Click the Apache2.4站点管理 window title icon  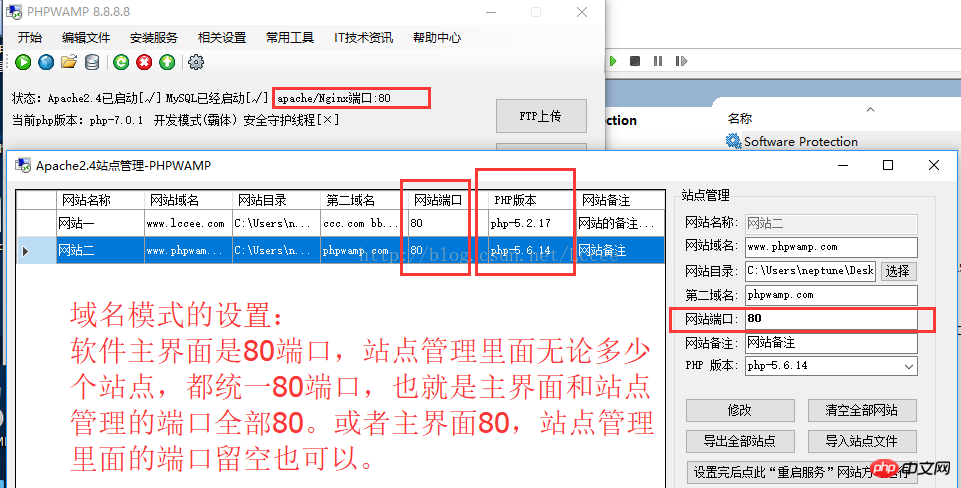pyautogui.click(x=24, y=165)
